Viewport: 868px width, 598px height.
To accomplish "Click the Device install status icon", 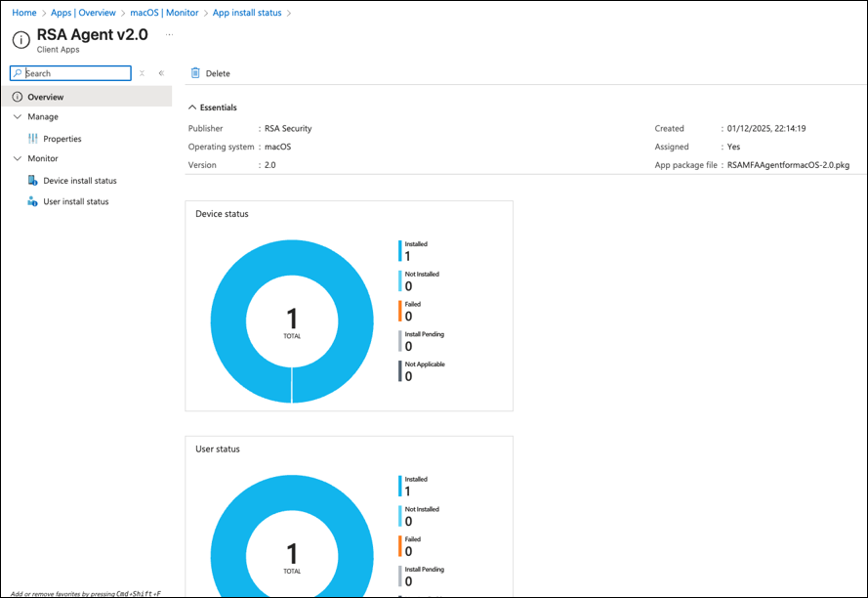I will coord(32,181).
